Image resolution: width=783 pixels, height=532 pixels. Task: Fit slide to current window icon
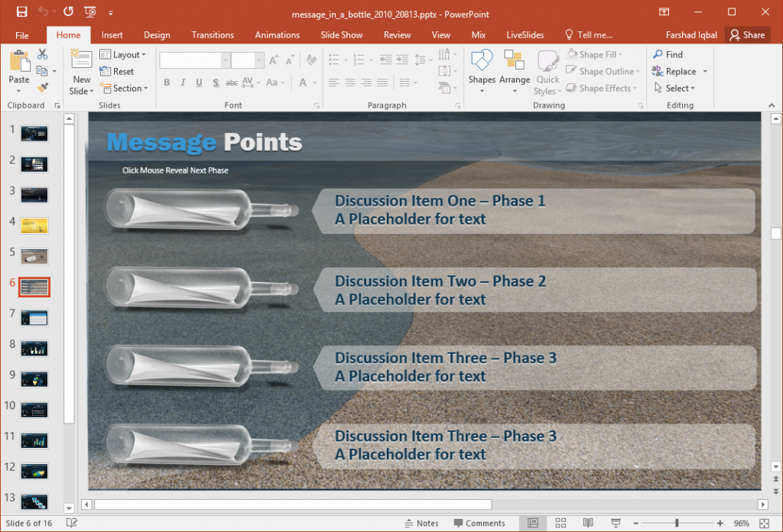pos(764,523)
